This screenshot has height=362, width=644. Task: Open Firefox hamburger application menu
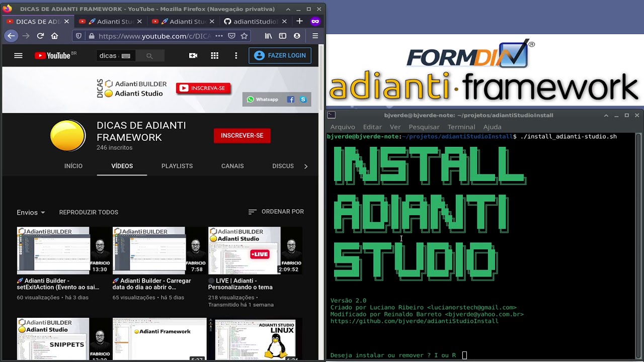[315, 36]
